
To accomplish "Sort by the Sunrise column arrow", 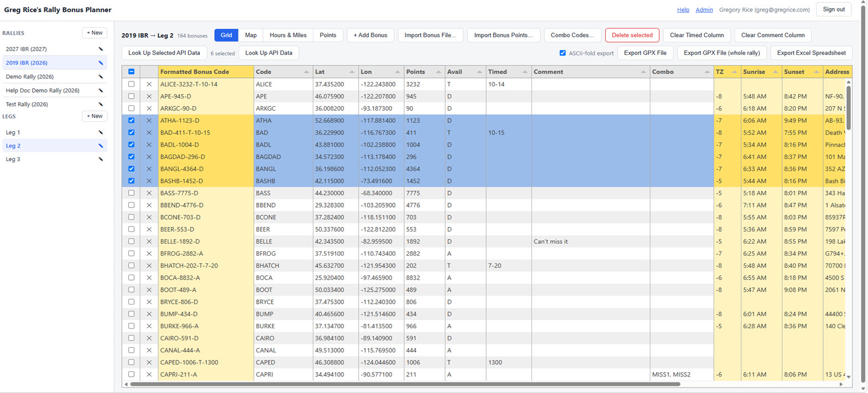I will tap(774, 72).
